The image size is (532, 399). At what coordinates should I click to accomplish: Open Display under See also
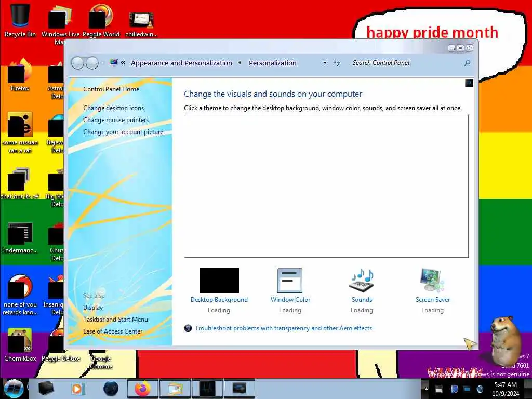coord(93,308)
